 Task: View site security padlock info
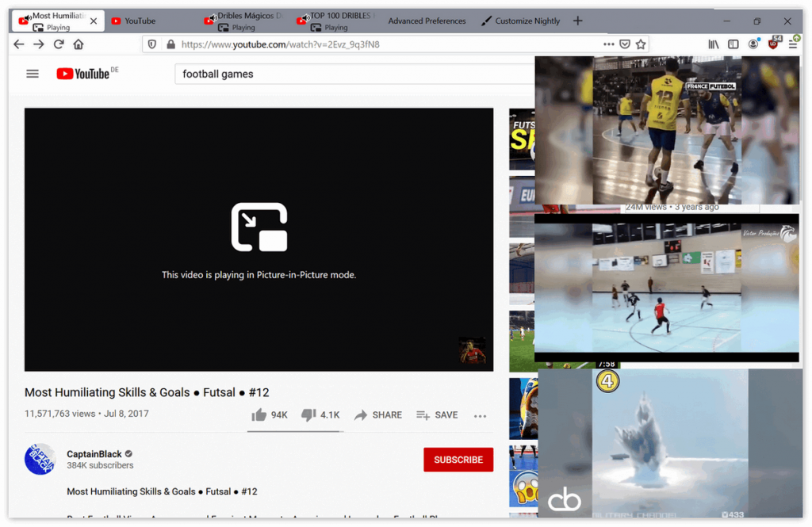click(170, 44)
